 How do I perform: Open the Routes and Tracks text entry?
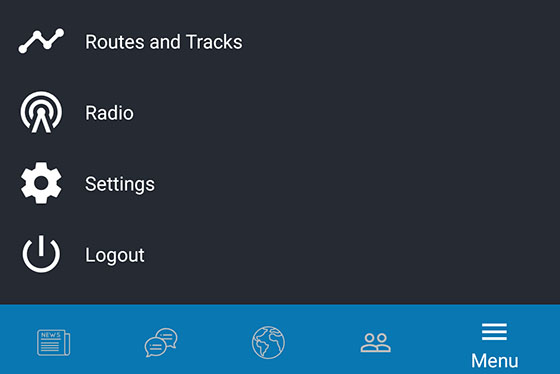coord(164,42)
